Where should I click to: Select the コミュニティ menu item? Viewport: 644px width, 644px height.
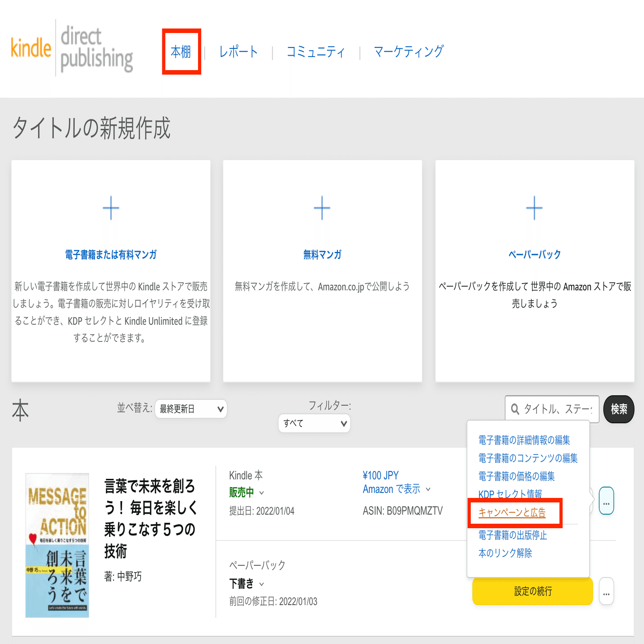pyautogui.click(x=315, y=52)
